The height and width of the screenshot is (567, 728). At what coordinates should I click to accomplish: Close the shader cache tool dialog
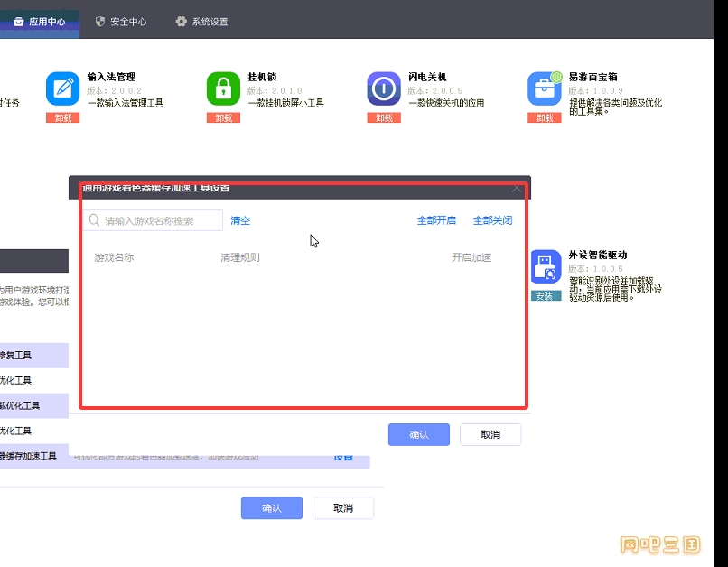517,188
